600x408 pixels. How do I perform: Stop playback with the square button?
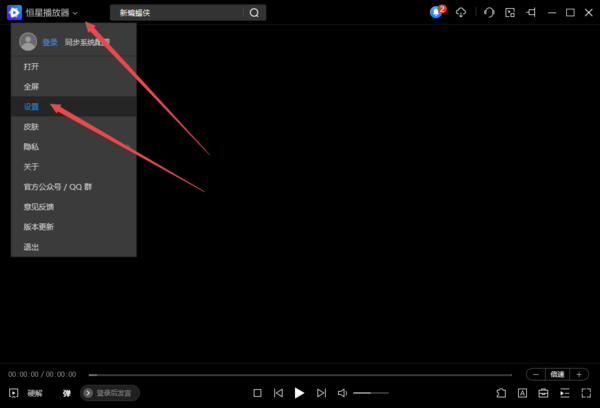[x=258, y=393]
